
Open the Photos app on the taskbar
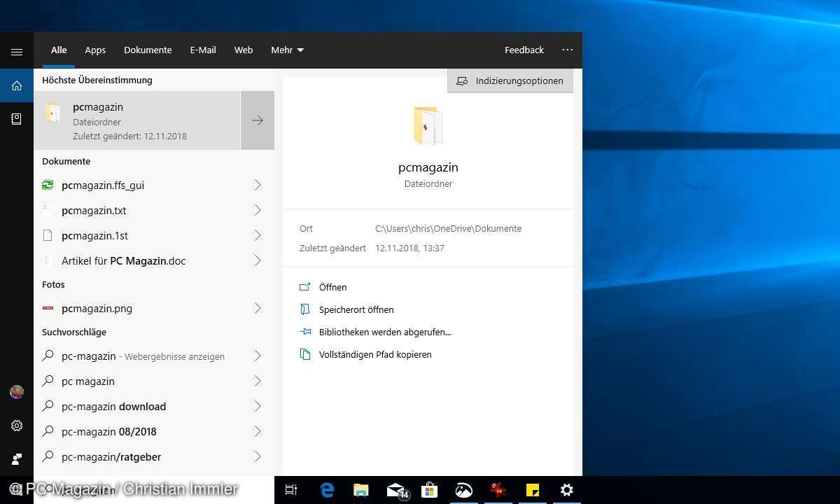[x=464, y=490]
